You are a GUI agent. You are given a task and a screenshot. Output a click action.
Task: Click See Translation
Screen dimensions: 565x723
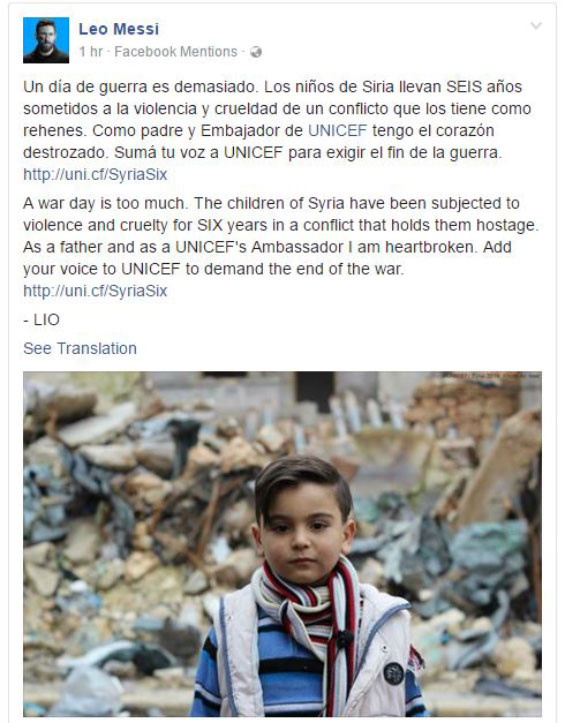coord(80,349)
